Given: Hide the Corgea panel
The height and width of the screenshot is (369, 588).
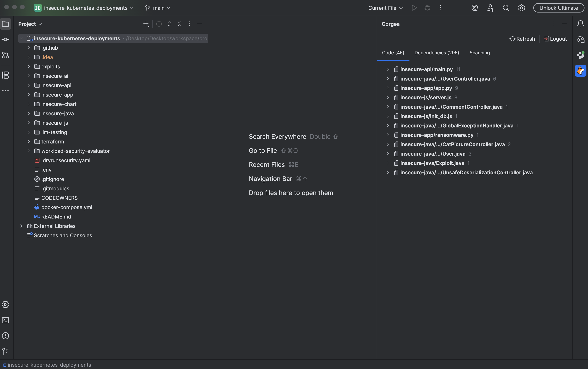Looking at the screenshot, I should click(x=564, y=24).
